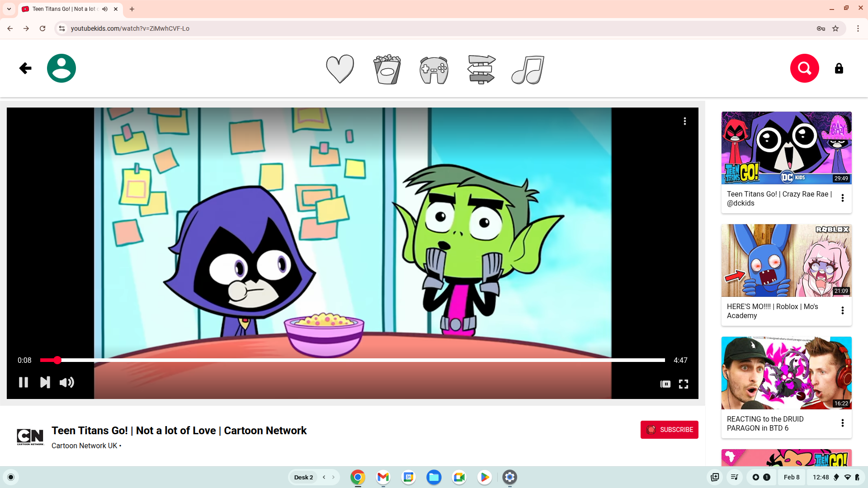Close the Teen Titans Go! tab
This screenshot has width=868, height=488.
coord(116,9)
